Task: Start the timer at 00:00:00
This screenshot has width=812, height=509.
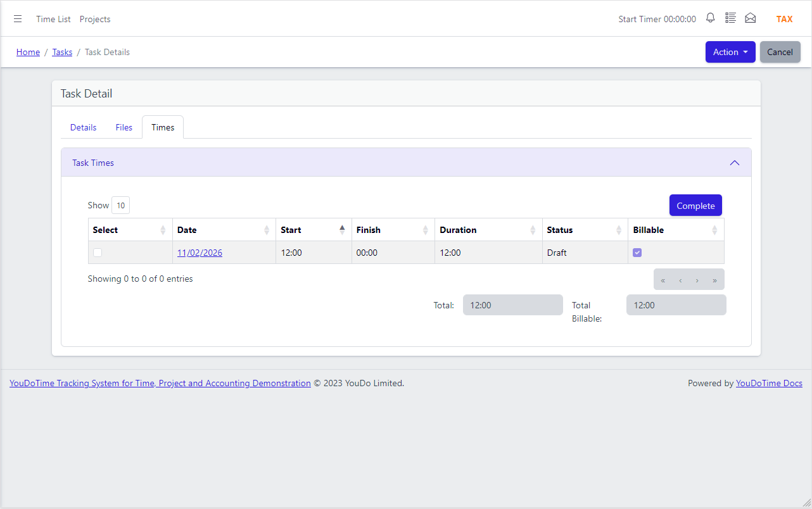Action: 657,19
